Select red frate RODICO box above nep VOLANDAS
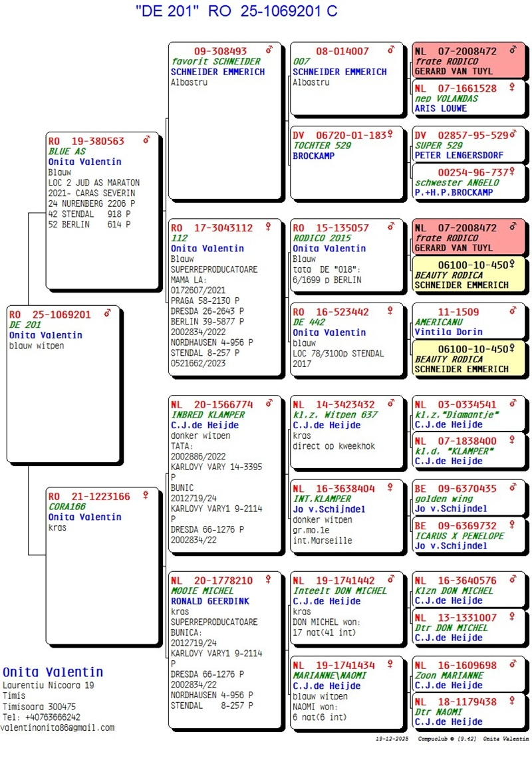This screenshot has width=532, height=764. pos(468,61)
